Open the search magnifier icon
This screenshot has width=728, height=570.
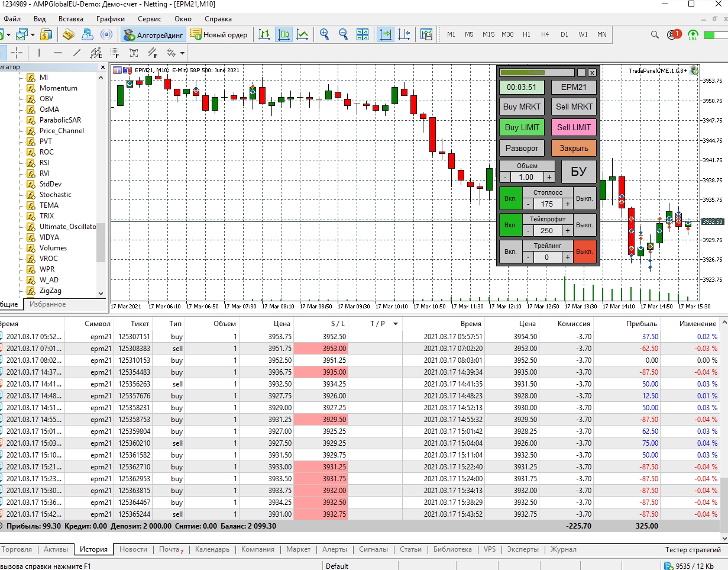(x=655, y=35)
